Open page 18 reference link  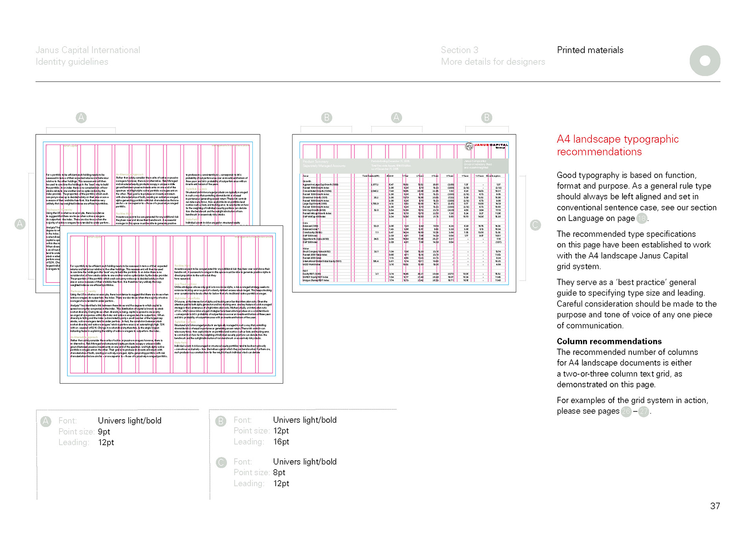coord(642,218)
